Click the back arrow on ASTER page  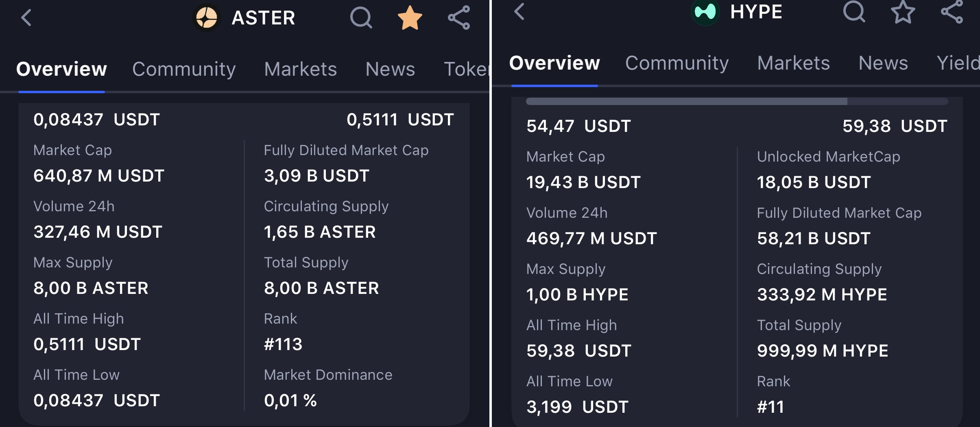[x=26, y=18]
